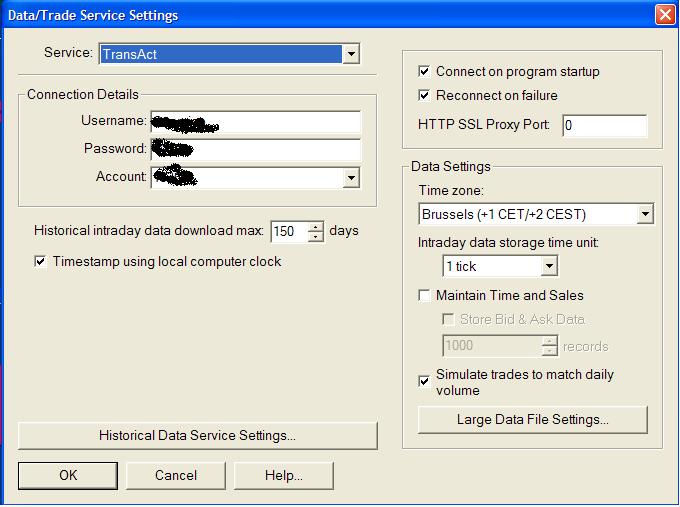
Task: Open the Service dropdown showing TransAct
Action: coord(229,54)
